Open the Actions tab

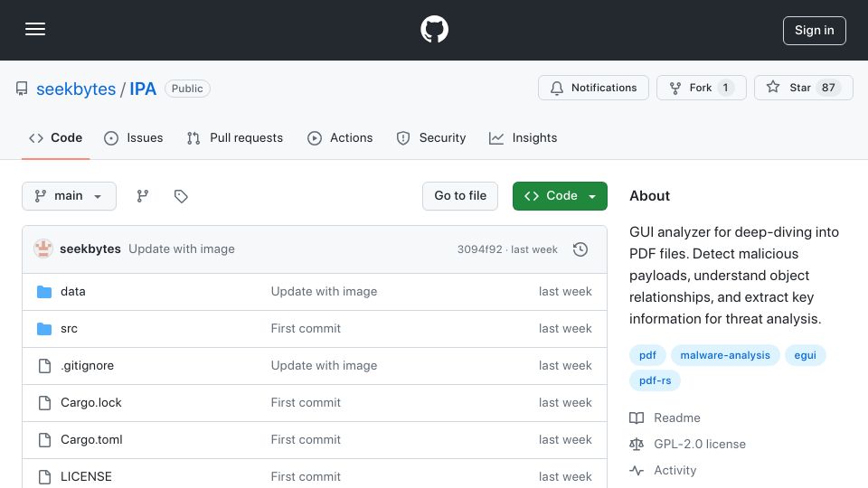tap(340, 137)
